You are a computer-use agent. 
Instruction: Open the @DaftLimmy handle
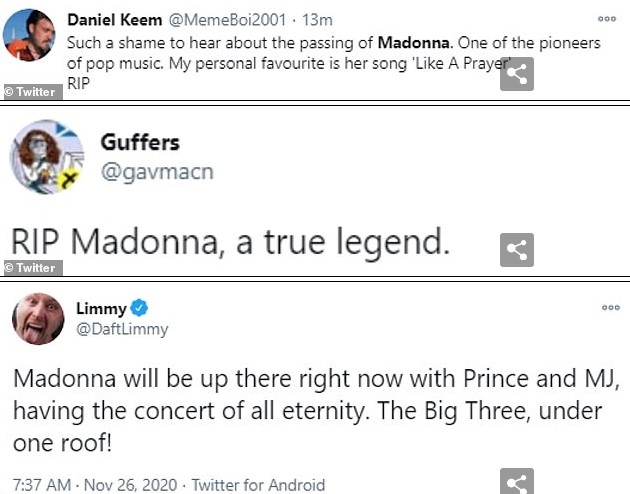pyautogui.click(x=122, y=328)
